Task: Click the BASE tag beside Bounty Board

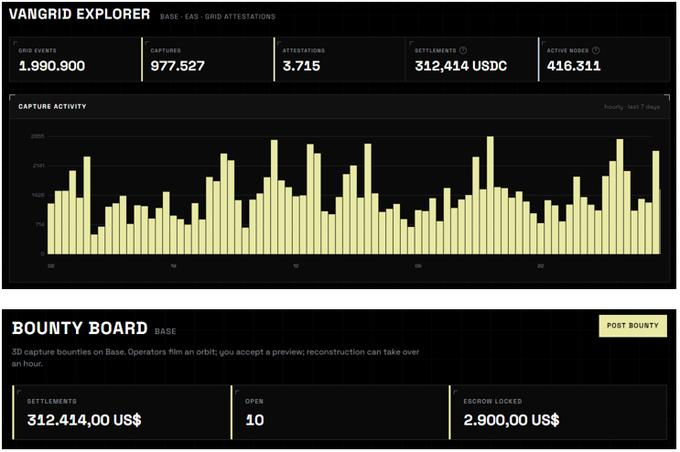Action: (x=165, y=331)
